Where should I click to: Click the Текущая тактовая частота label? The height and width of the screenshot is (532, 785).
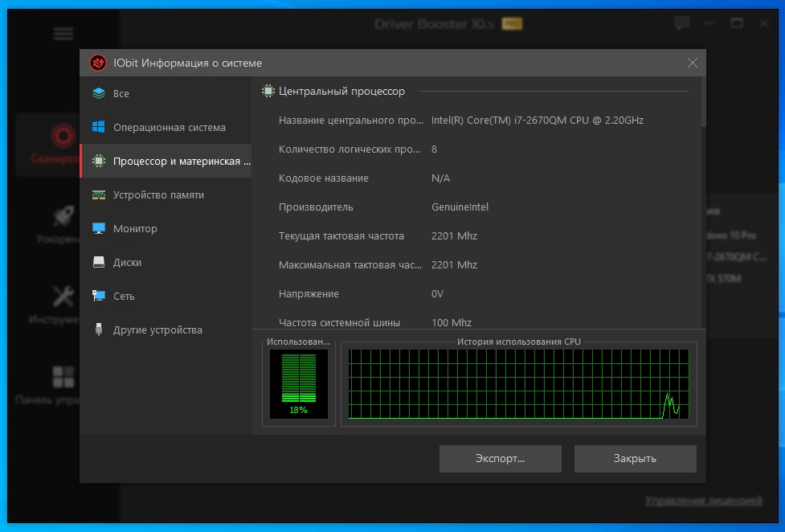point(341,236)
